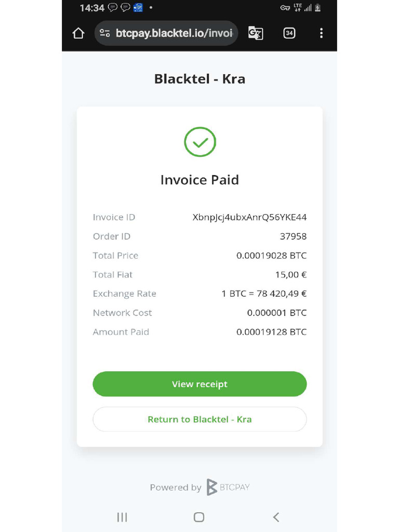Tap the browser home icon
The image size is (399, 532).
point(78,34)
